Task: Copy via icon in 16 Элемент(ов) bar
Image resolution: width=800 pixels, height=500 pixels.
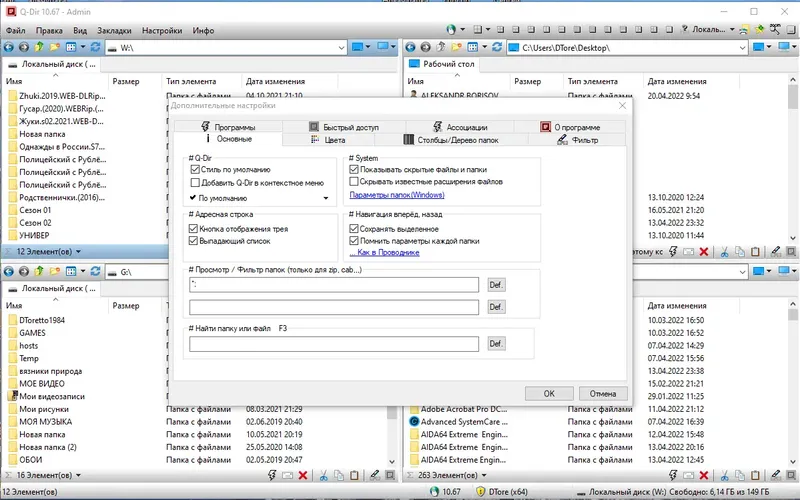Action: click(x=339, y=476)
